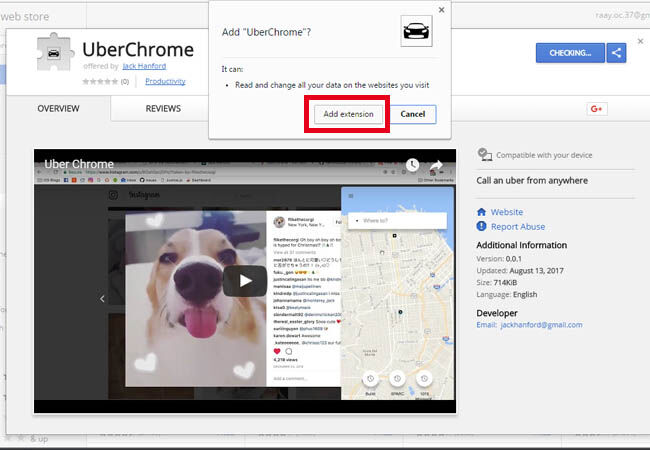Go to previous screenshot with left chevron

click(102, 298)
